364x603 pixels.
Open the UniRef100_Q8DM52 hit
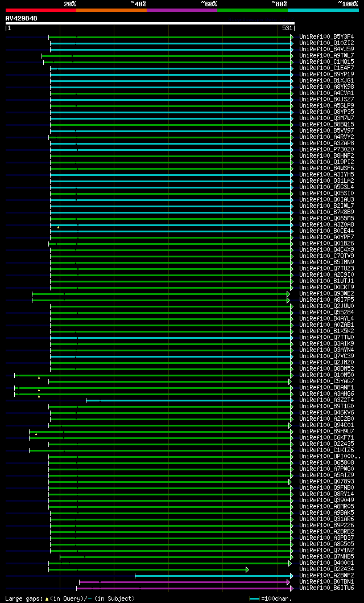(x=327, y=368)
